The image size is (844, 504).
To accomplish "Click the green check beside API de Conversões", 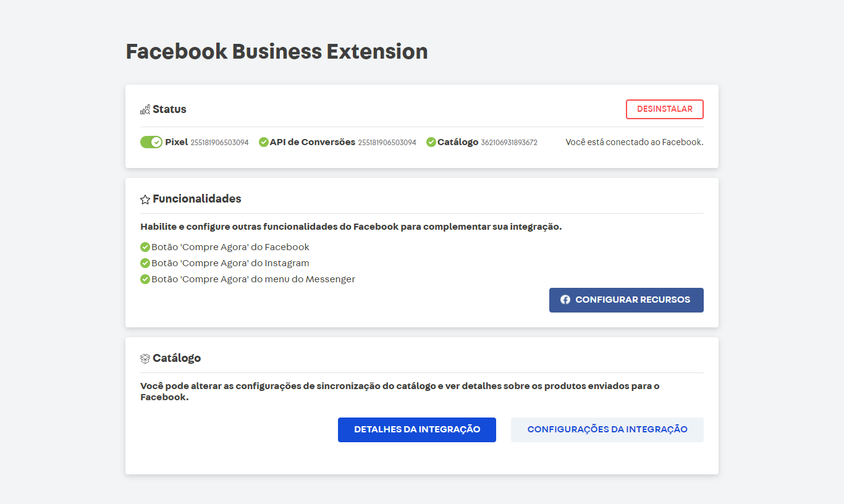I will pos(264,142).
